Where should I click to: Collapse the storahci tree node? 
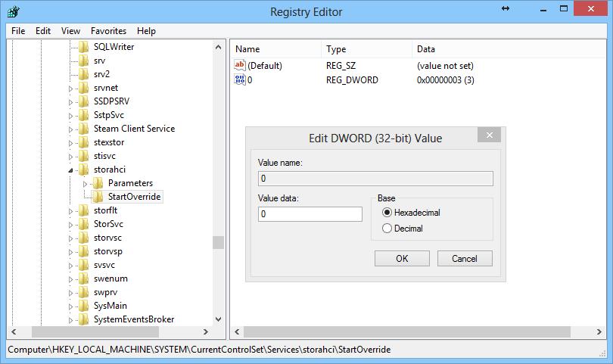(x=71, y=170)
